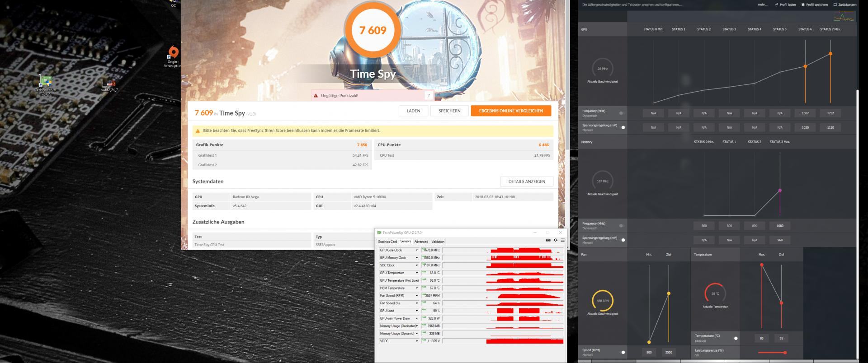The width and height of the screenshot is (868, 363).
Task: Open the mehr... menu in Wattman
Action: tap(762, 5)
